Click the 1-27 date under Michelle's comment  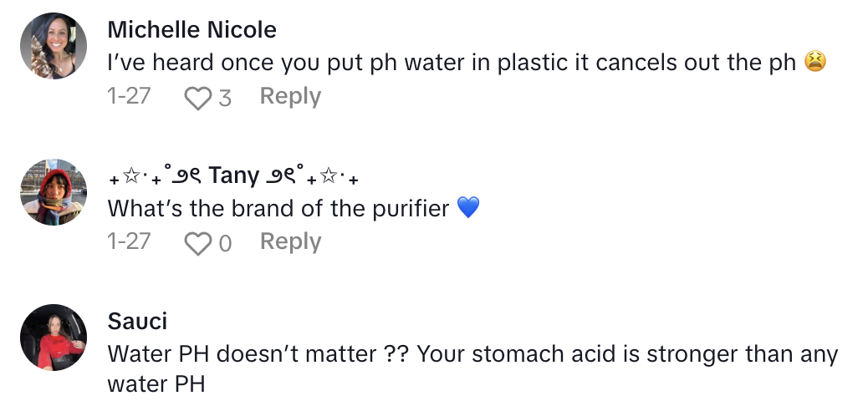click(x=129, y=97)
